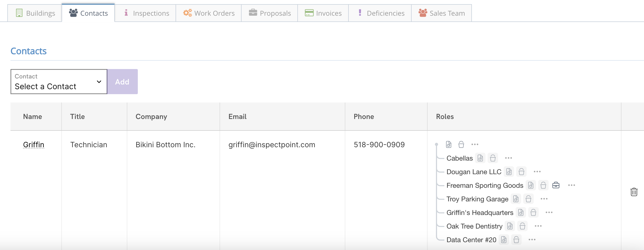Open the ellipsis menu beside Griffin's Headquarters
This screenshot has height=250, width=644.
[x=549, y=212]
